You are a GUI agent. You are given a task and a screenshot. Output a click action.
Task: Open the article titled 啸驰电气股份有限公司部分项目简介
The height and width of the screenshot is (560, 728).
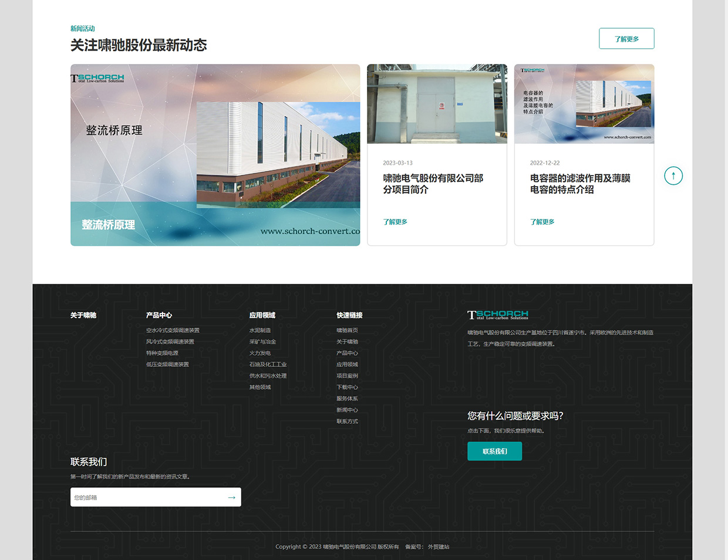[x=433, y=184]
